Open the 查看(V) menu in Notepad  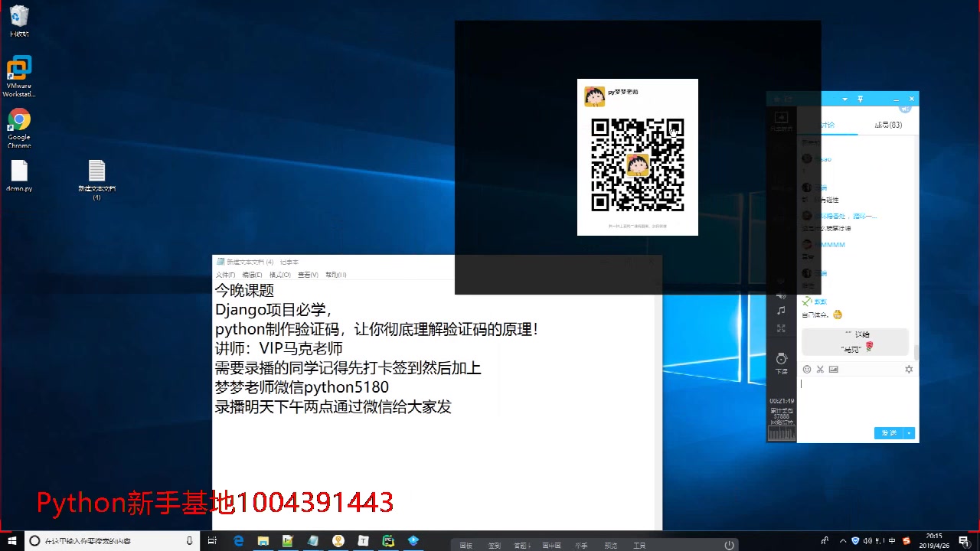[308, 275]
